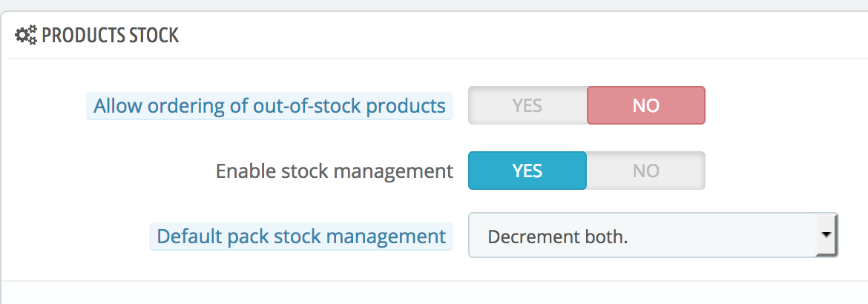Click the grey footer strip below the form
The width and height of the screenshot is (868, 304).
[434, 293]
